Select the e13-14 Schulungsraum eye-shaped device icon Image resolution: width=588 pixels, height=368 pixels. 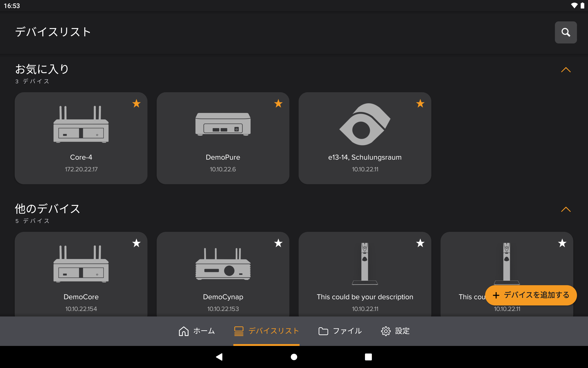(x=365, y=124)
